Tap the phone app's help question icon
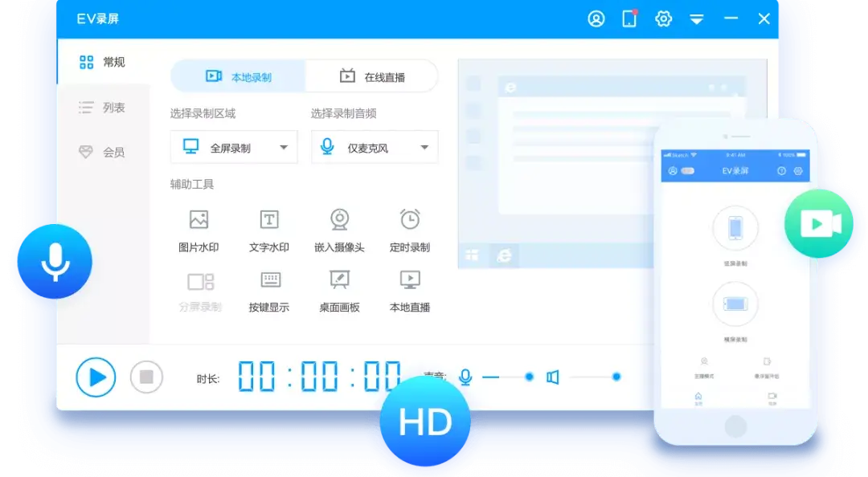The width and height of the screenshot is (868, 477). (782, 171)
